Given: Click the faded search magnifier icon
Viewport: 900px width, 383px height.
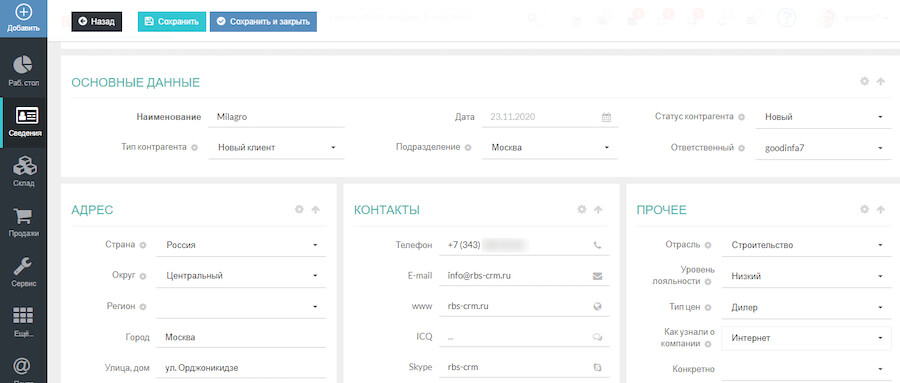Looking at the screenshot, I should tap(532, 19).
